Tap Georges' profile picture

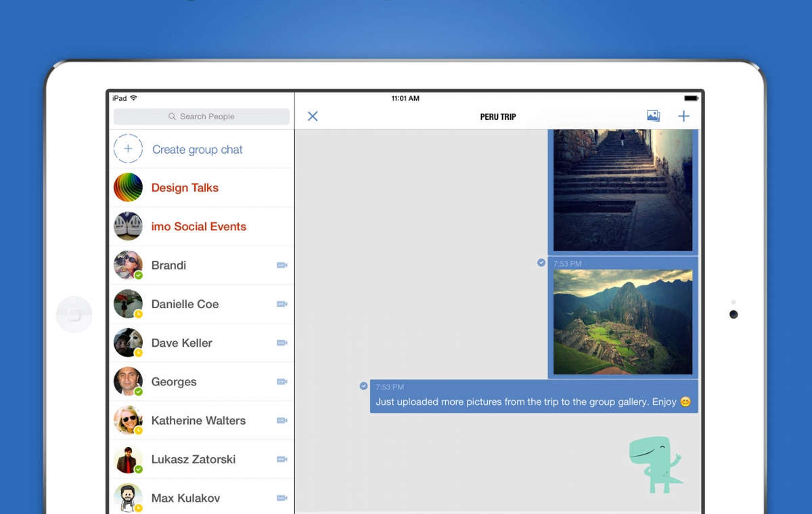tap(128, 381)
